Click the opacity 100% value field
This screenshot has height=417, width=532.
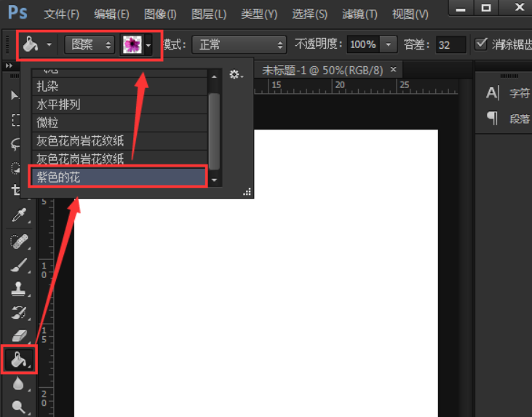[363, 44]
